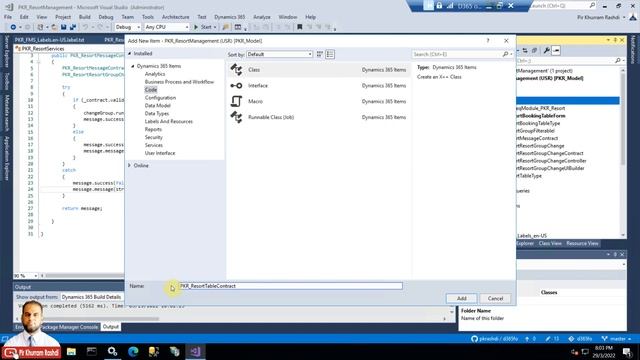Select the Macro item template icon
The width and height of the screenshot is (640, 360).
[236, 101]
